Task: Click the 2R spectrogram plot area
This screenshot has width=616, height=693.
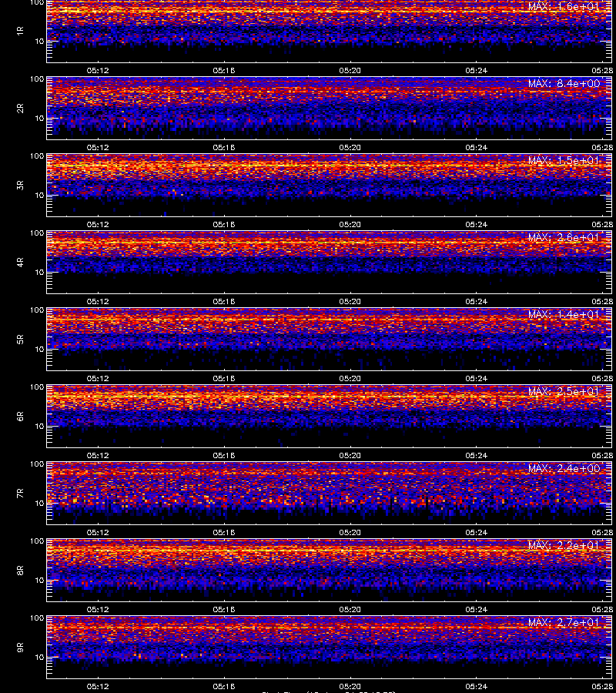Action: point(330,109)
